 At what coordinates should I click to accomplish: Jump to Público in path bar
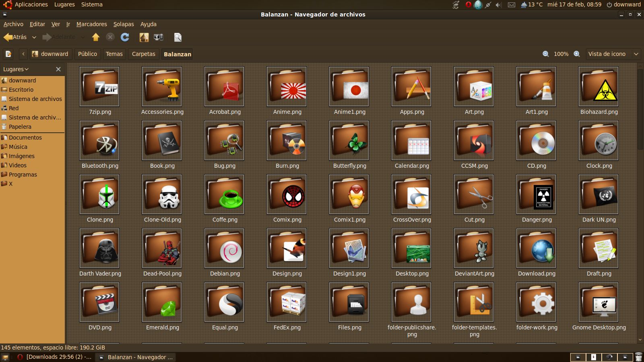pos(87,54)
